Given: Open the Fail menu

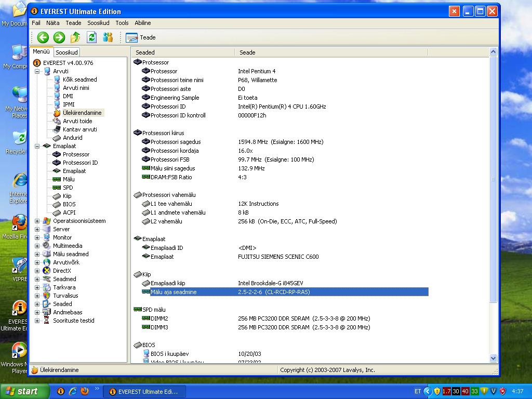Looking at the screenshot, I should (36, 23).
